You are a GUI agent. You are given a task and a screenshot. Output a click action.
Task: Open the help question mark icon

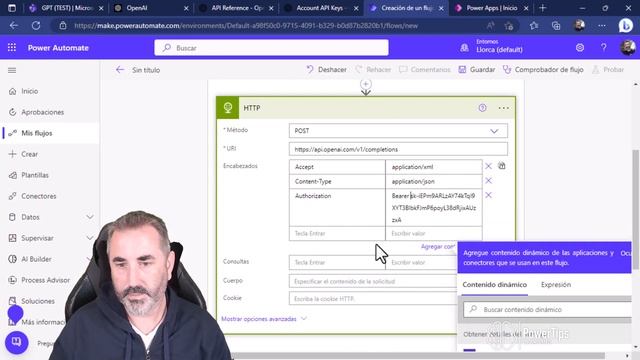coord(604,48)
